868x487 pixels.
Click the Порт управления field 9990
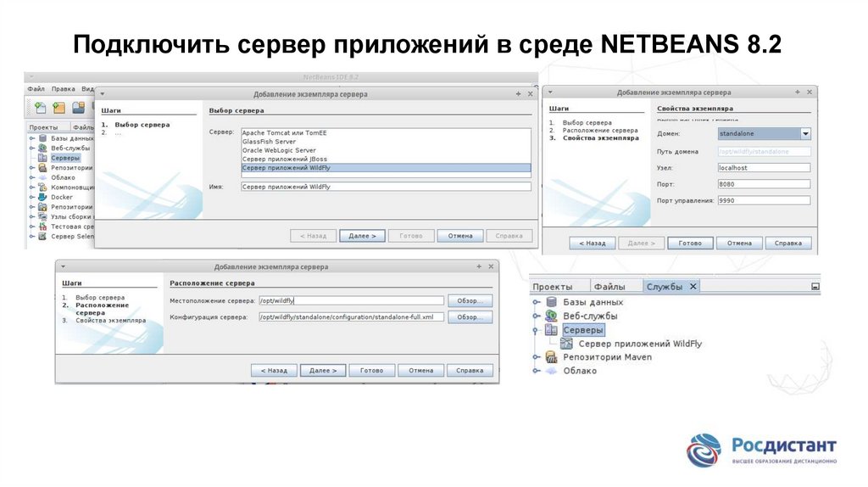point(764,200)
